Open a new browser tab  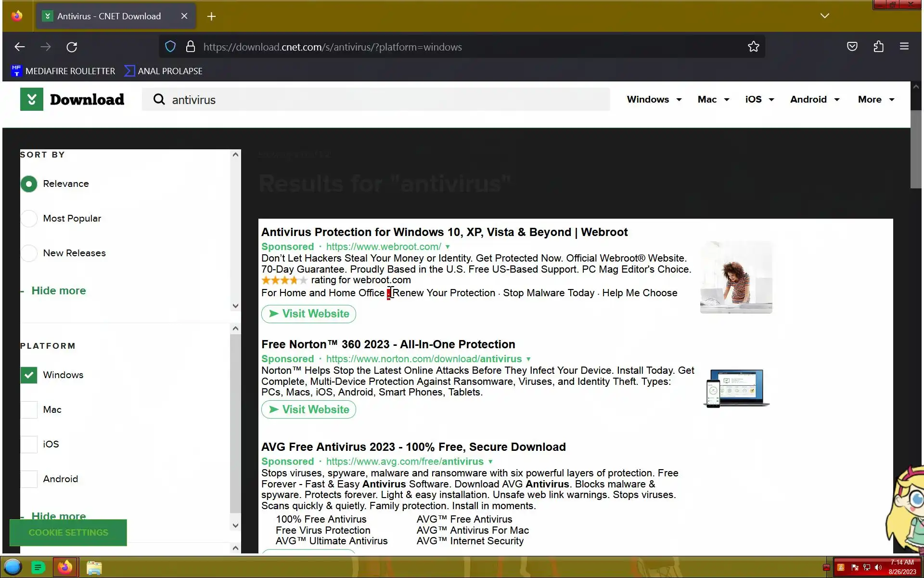click(211, 16)
